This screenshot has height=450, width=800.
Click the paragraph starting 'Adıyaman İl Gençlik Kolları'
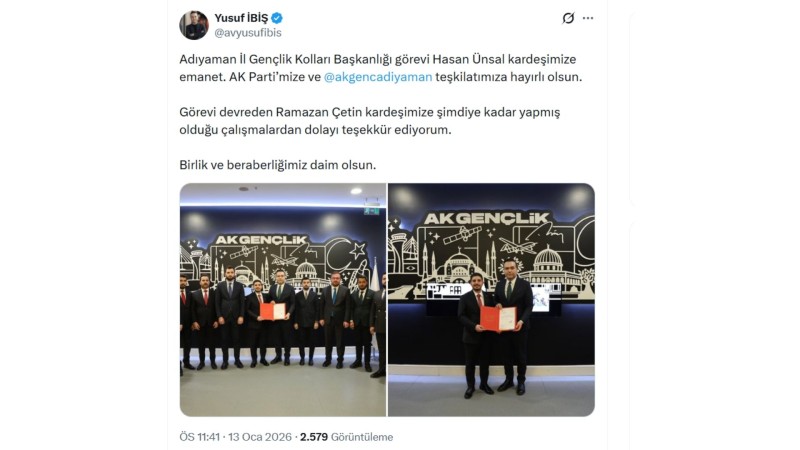(381, 68)
